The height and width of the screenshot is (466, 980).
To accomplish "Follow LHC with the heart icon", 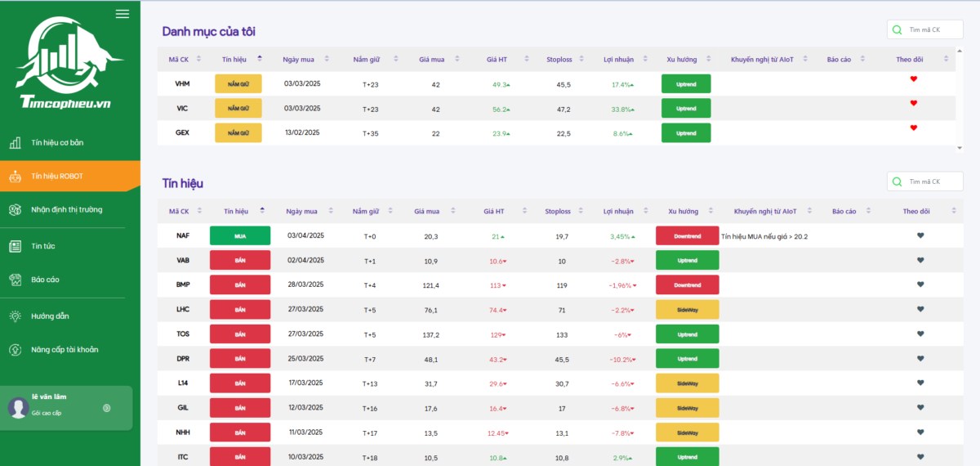I will (x=920, y=309).
